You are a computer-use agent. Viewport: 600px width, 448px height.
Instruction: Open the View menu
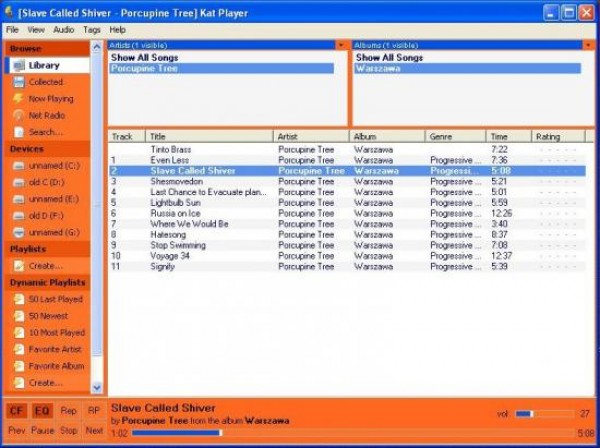(x=36, y=30)
